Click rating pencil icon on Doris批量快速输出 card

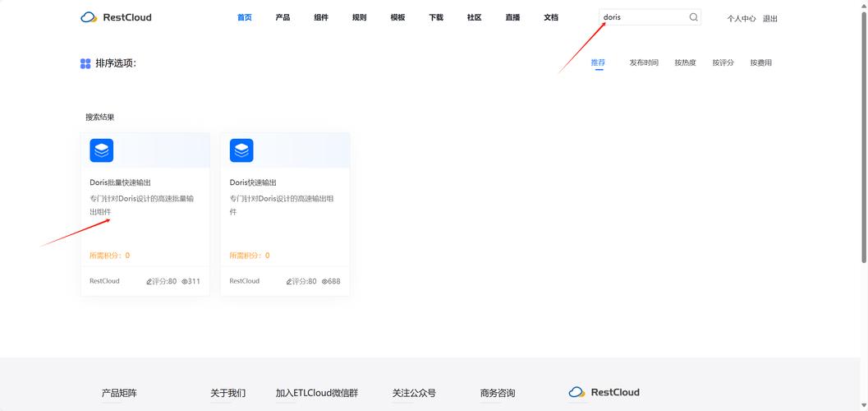(149, 281)
